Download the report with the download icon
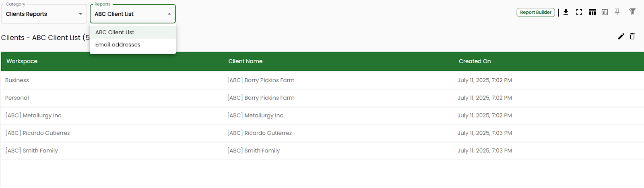 coord(566,12)
